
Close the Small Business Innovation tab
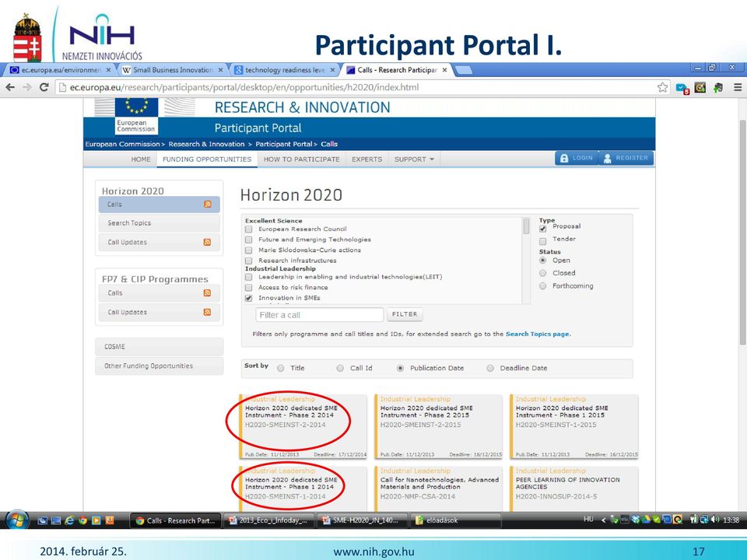click(220, 70)
